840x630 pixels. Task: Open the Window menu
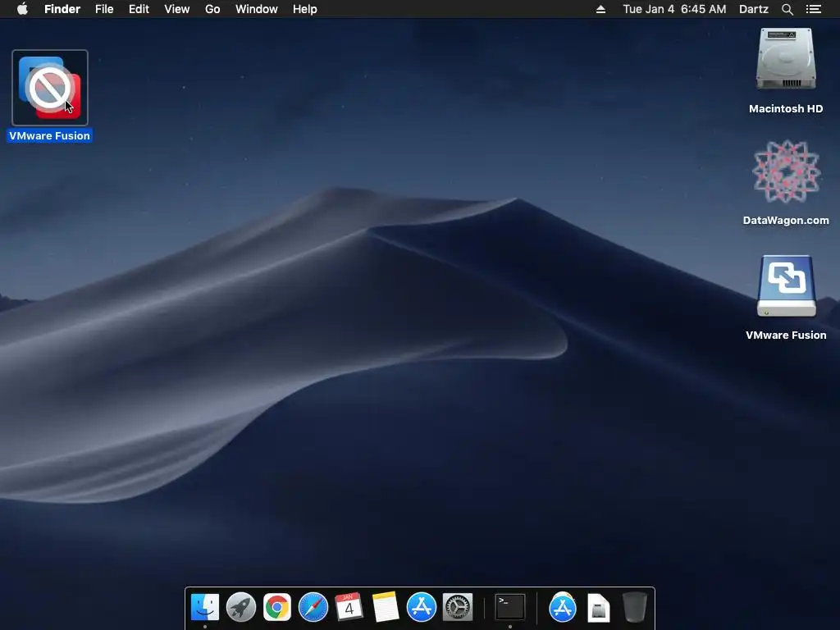[257, 9]
